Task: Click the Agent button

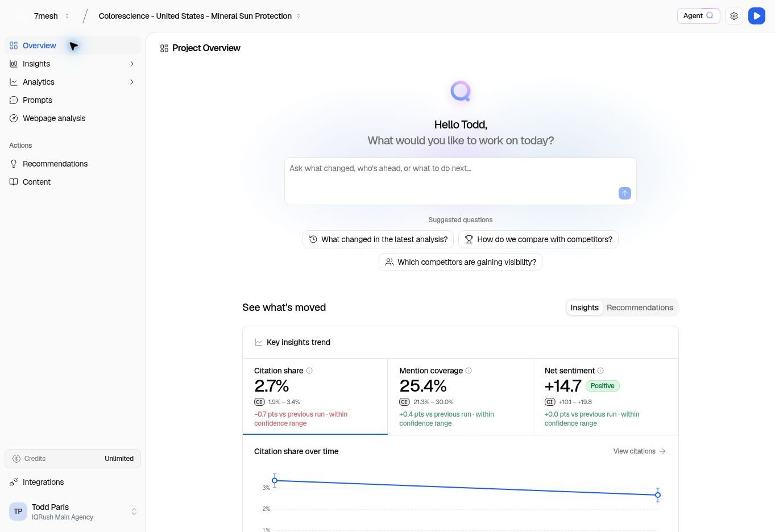Action: coord(698,16)
